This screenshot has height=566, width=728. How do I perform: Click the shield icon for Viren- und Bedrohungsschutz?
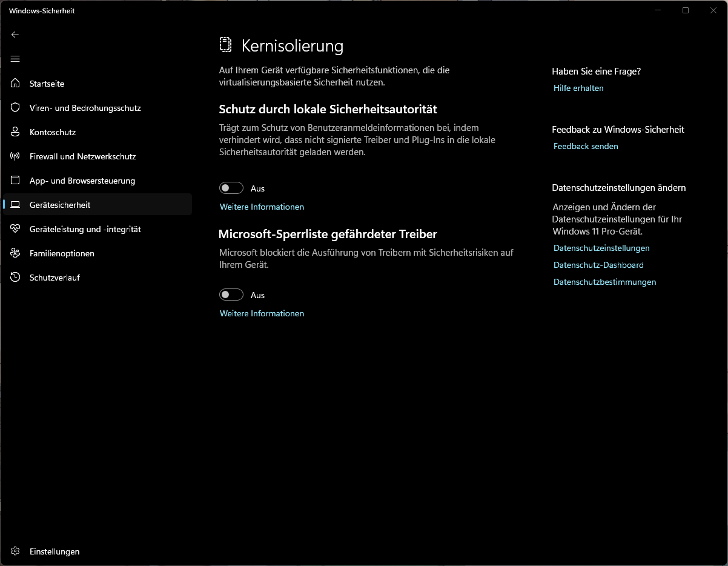(x=16, y=107)
